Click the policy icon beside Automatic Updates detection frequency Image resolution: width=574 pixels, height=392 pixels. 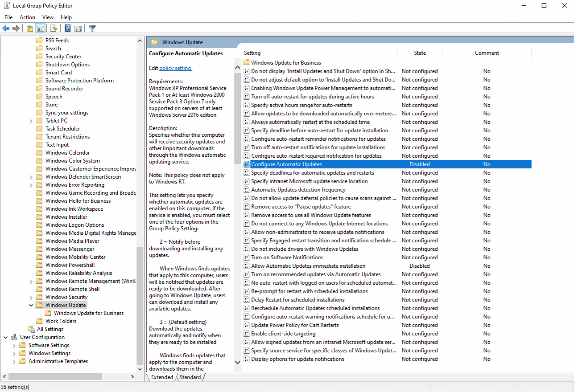pyautogui.click(x=247, y=190)
